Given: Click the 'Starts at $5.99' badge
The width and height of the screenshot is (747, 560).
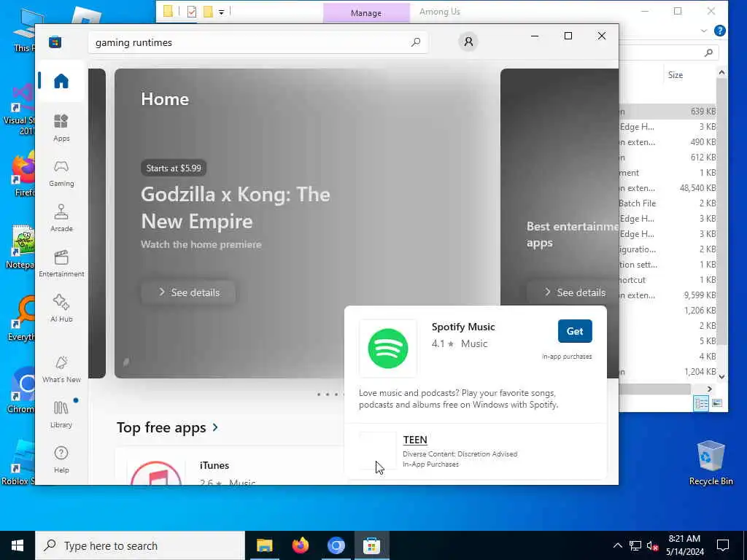Looking at the screenshot, I should pos(174,168).
